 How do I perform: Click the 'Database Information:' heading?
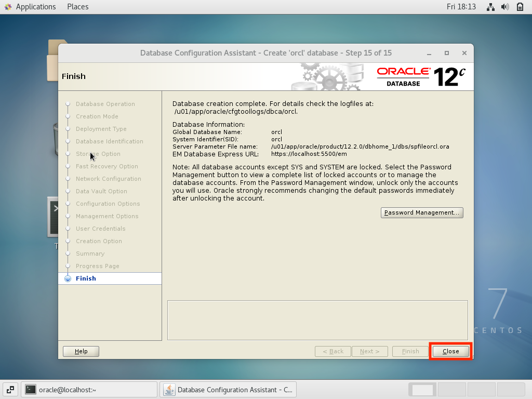click(x=208, y=125)
